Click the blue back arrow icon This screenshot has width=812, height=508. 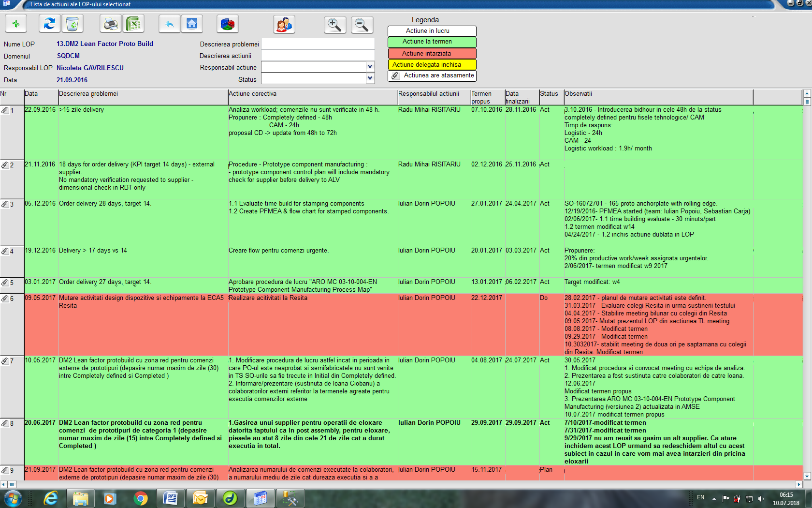[x=169, y=23]
